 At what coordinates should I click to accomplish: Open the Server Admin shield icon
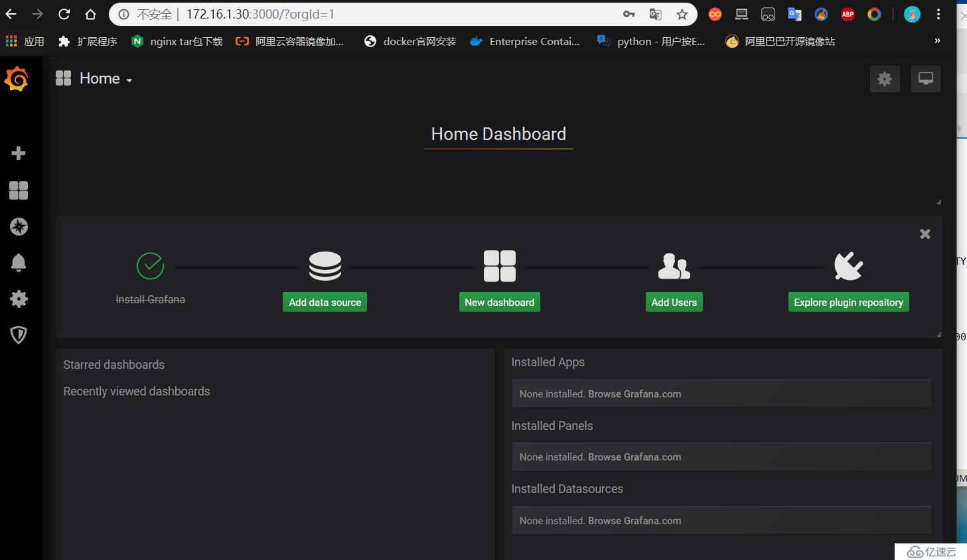(x=19, y=334)
